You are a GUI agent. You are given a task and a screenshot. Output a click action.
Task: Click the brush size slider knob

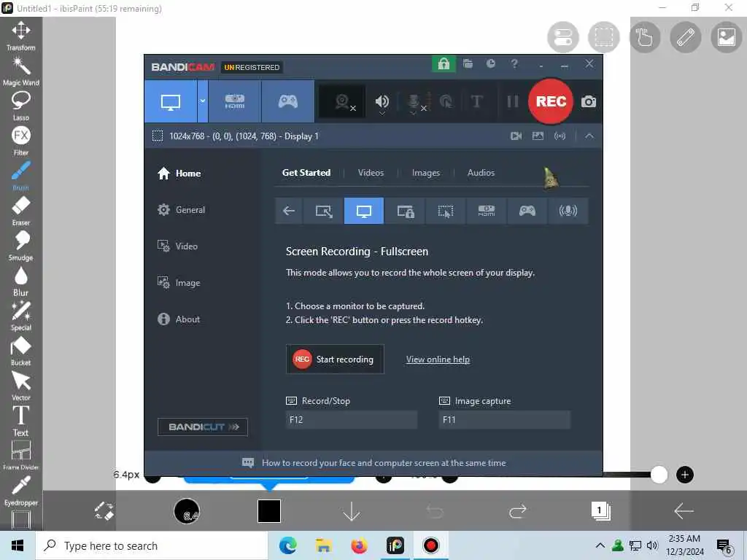pos(659,474)
